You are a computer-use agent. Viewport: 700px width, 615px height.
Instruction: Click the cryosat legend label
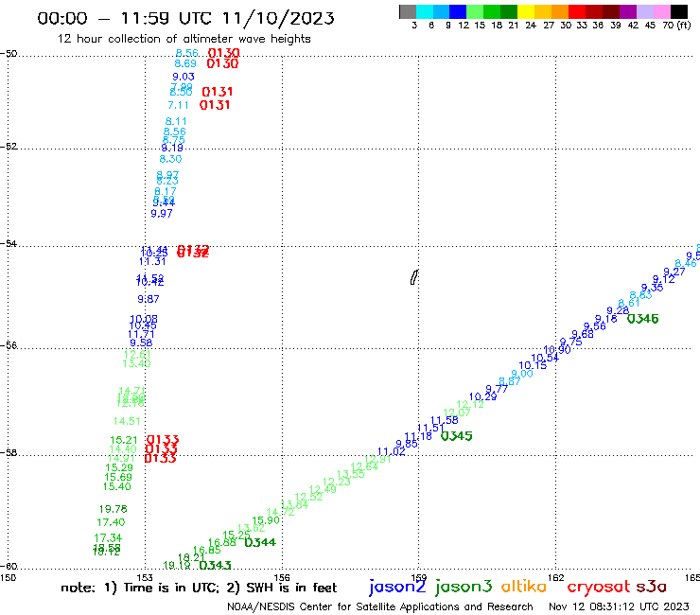click(x=599, y=588)
